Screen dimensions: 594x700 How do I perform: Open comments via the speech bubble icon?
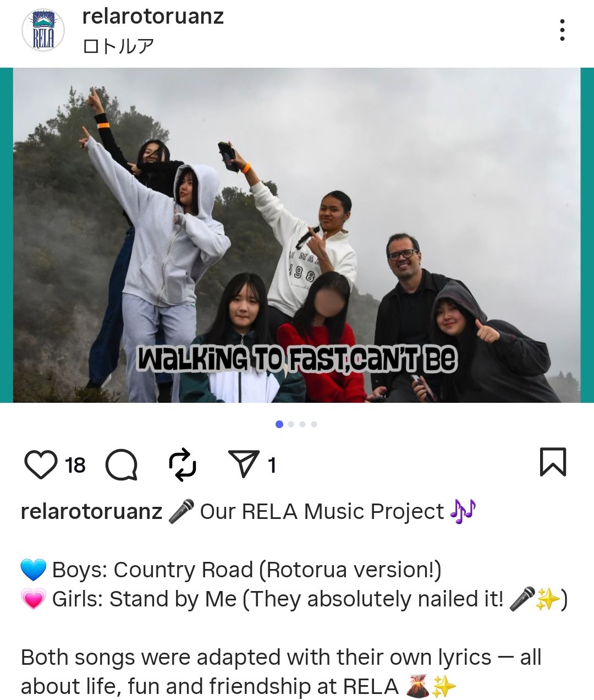coord(121,465)
